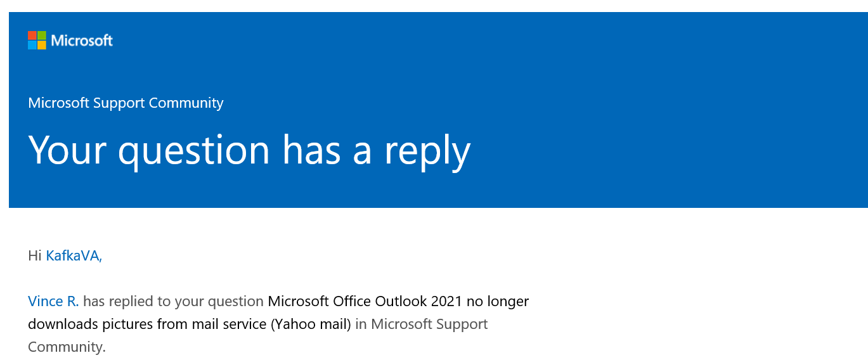Click the 'Your question has a reply' heading
Viewport: 868px width, 360px height.
click(x=249, y=150)
